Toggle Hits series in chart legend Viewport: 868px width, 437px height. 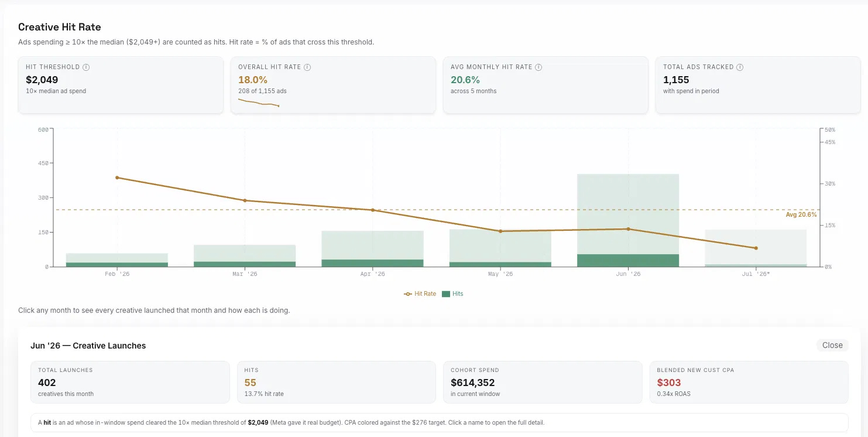[452, 293]
